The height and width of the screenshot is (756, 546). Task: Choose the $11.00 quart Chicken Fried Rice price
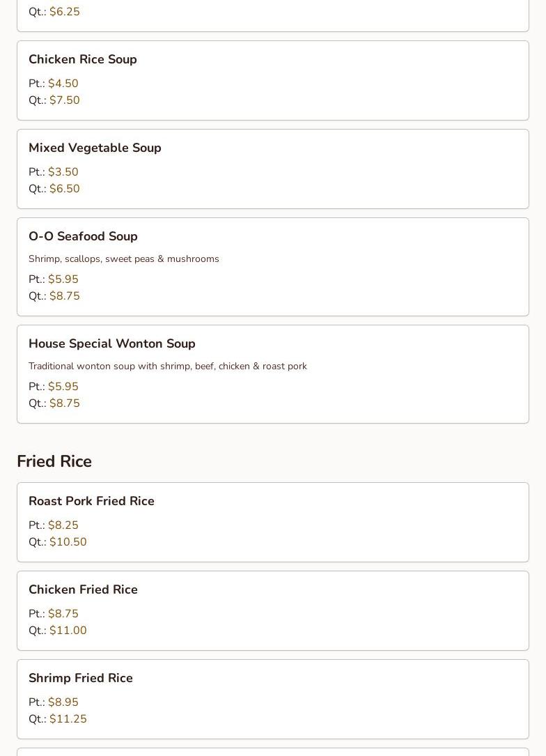tap(68, 631)
